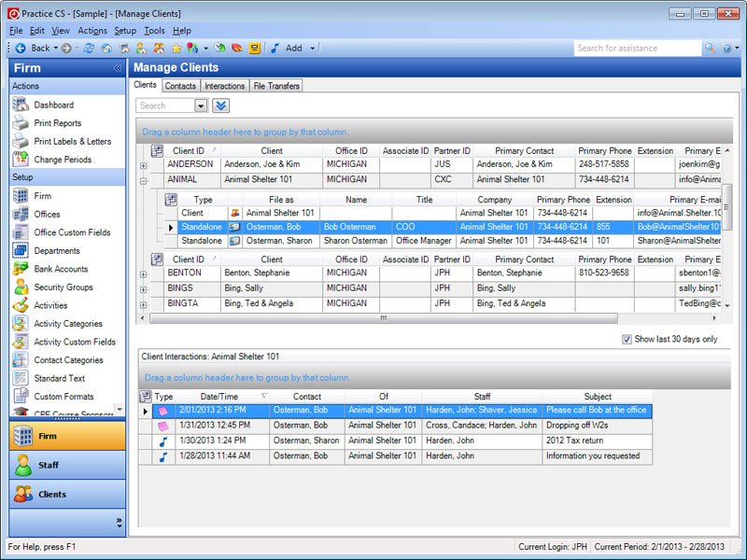Screen dimensions: 747x560
Task: Click the magnifier icon beside Search for assistance
Action: coord(711,49)
